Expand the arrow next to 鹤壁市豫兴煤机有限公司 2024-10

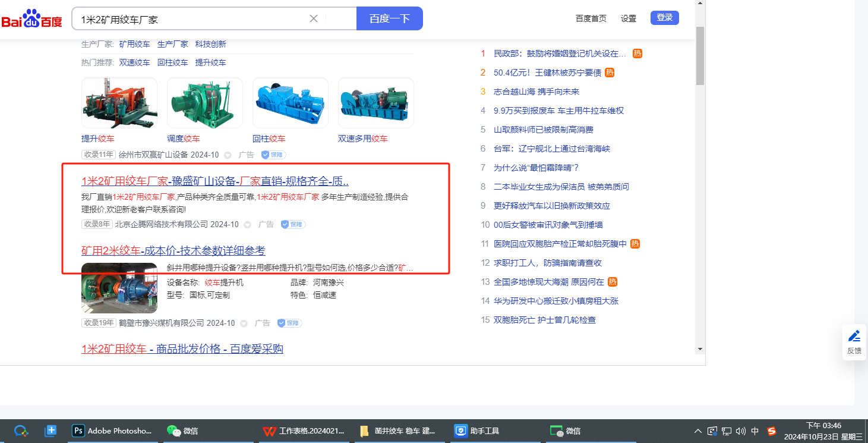(244, 323)
